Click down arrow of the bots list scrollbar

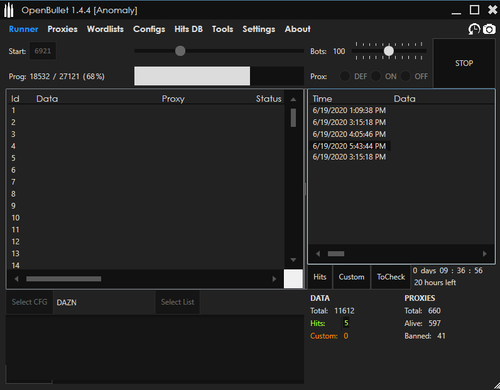pyautogui.click(x=293, y=260)
